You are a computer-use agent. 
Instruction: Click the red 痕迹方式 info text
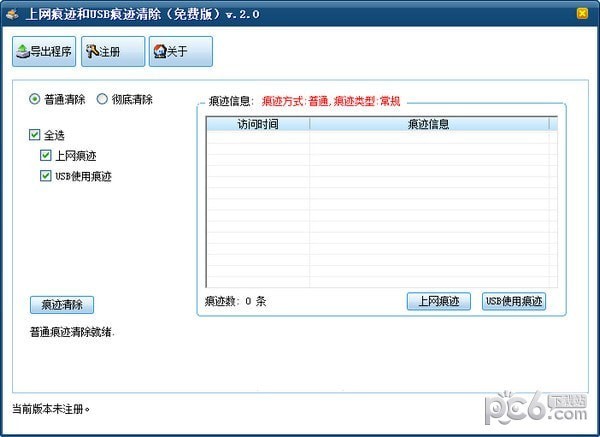point(330,101)
